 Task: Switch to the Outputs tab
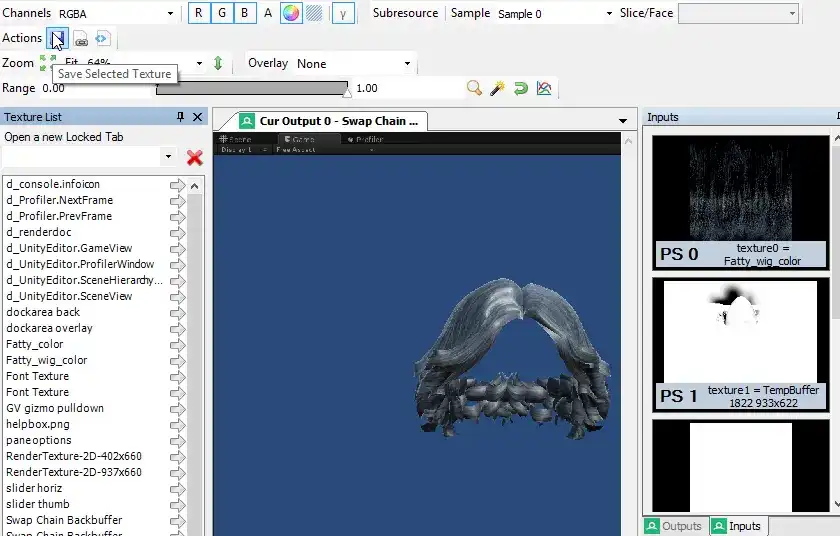click(675, 526)
